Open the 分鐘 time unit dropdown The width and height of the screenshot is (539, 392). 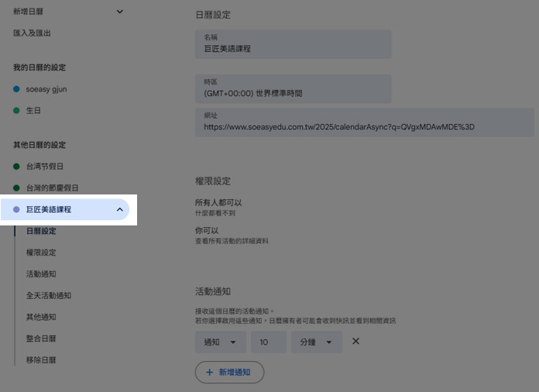[x=316, y=342]
